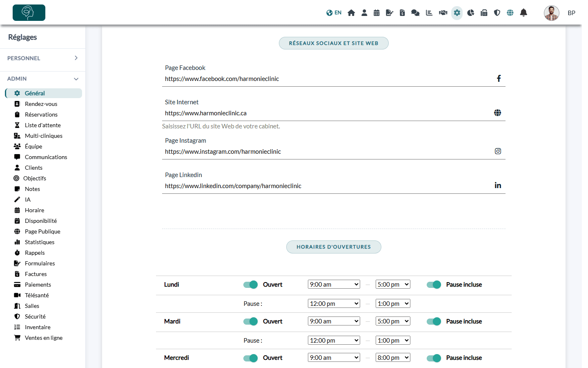This screenshot has height=368, width=588.
Task: Click the Instagram icon beside the URL
Action: pyautogui.click(x=498, y=151)
